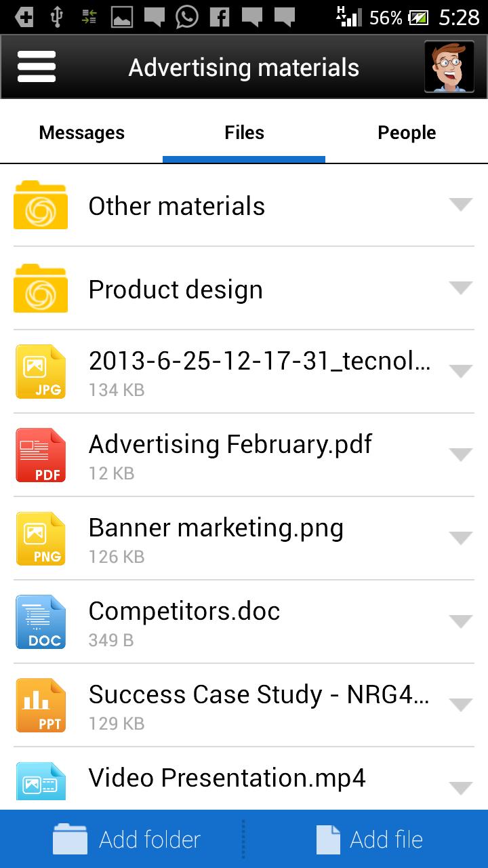Screen dimensions: 488x868
Task: Open the Product design folder icon
Action: click(41, 289)
